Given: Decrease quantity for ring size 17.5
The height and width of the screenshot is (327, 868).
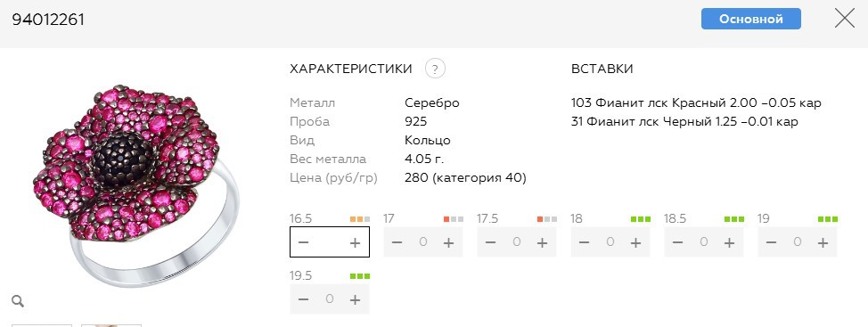Looking at the screenshot, I should pyautogui.click(x=490, y=242).
